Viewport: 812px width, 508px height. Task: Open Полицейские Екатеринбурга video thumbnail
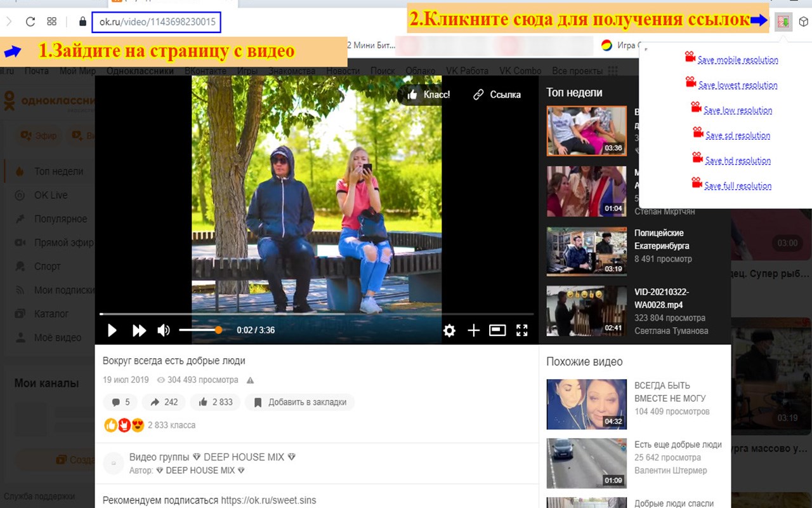pyautogui.click(x=586, y=251)
